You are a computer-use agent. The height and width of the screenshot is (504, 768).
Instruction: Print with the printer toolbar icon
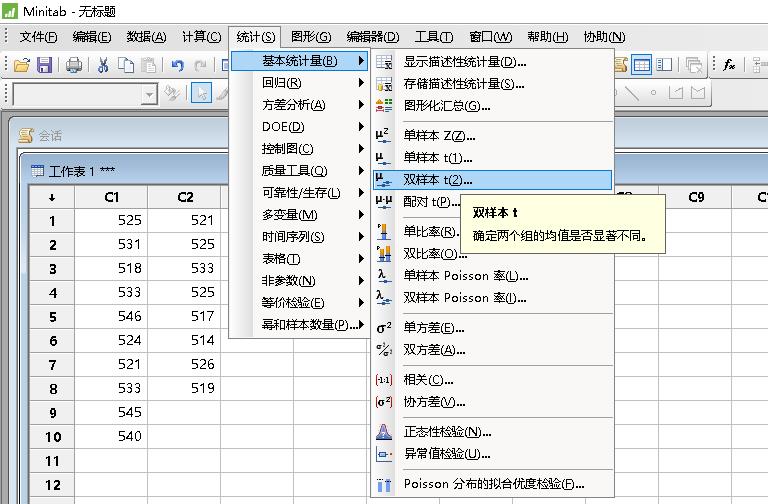click(74, 65)
